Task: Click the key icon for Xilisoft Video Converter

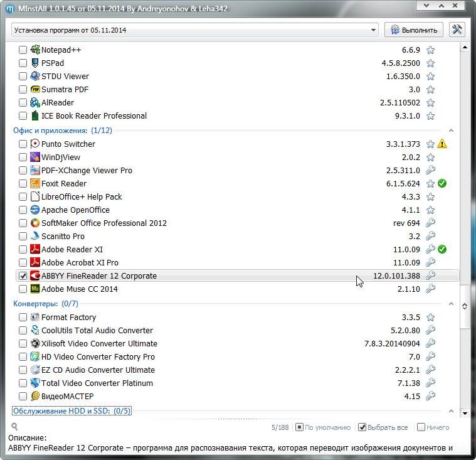Action: (430, 343)
